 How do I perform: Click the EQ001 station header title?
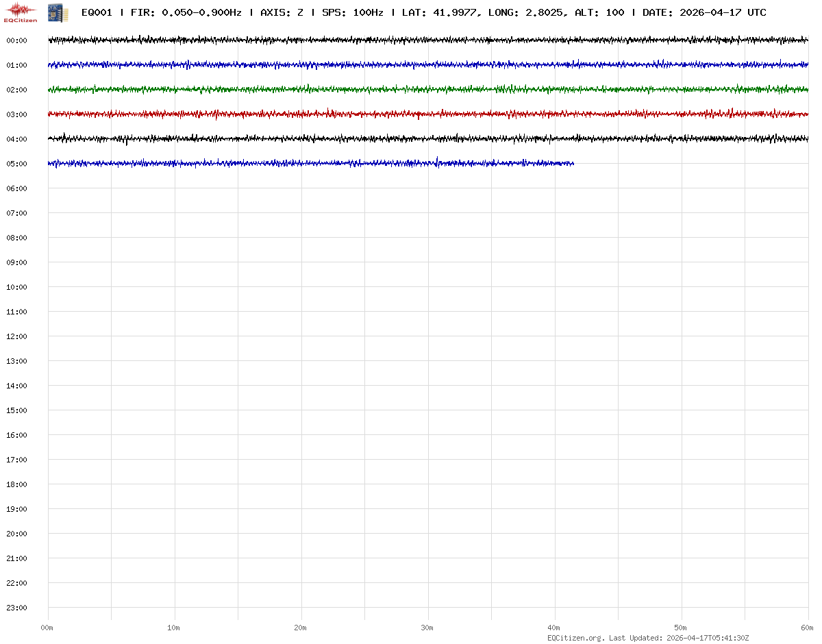tap(97, 13)
